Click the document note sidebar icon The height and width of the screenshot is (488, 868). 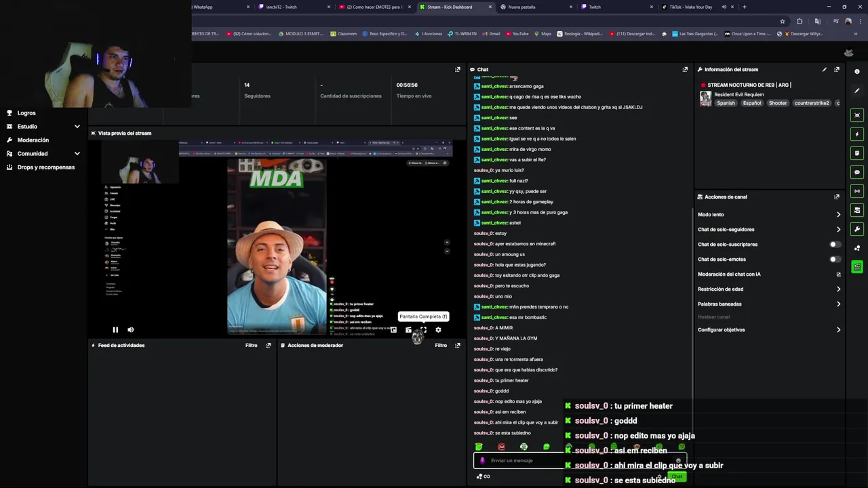coord(857,153)
